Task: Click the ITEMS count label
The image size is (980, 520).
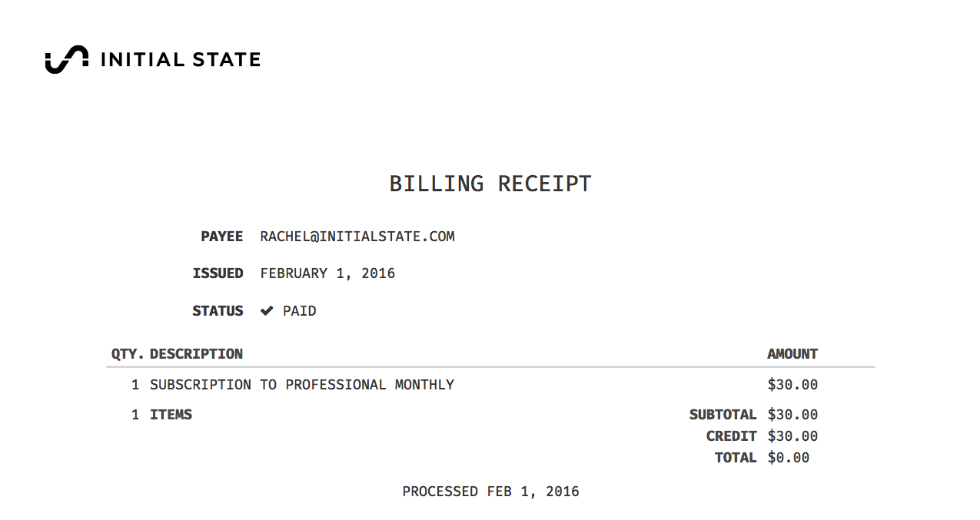Action: click(x=171, y=415)
